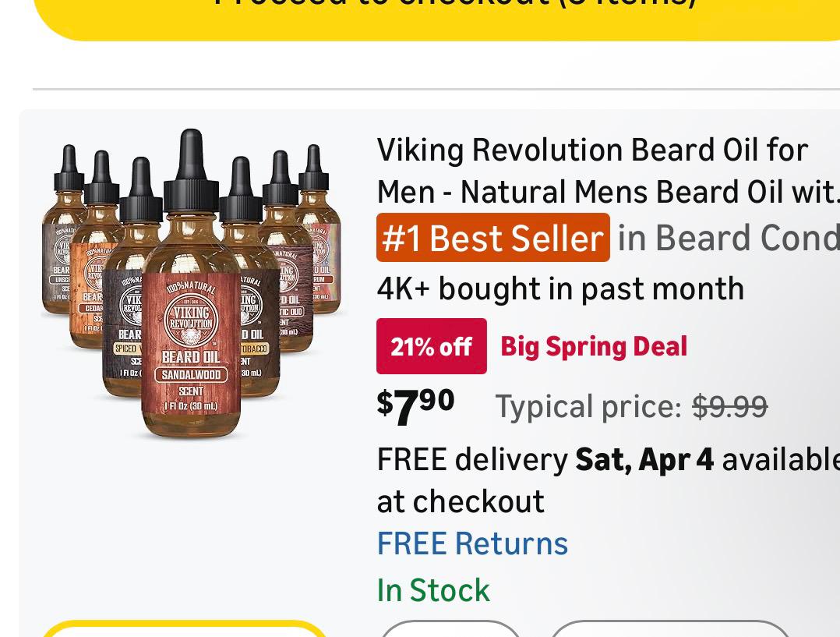840x637 pixels.
Task: Click the narrow gray pill button under In Stock
Action: coord(450,630)
